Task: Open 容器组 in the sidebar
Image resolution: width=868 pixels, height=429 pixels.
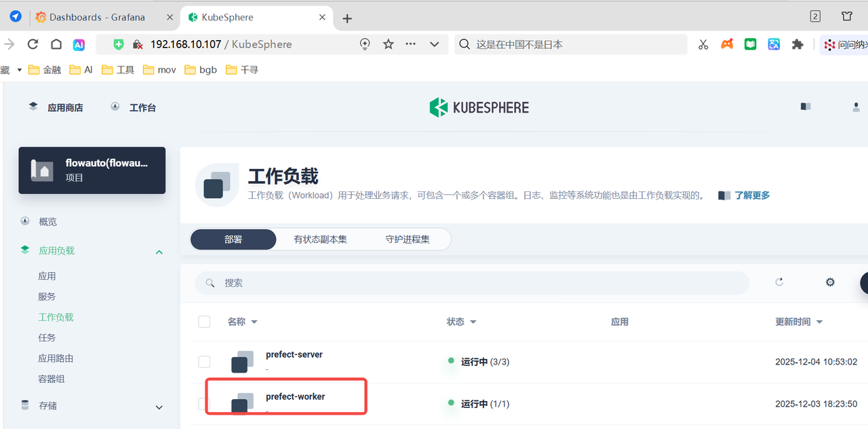Action: pyautogui.click(x=52, y=379)
